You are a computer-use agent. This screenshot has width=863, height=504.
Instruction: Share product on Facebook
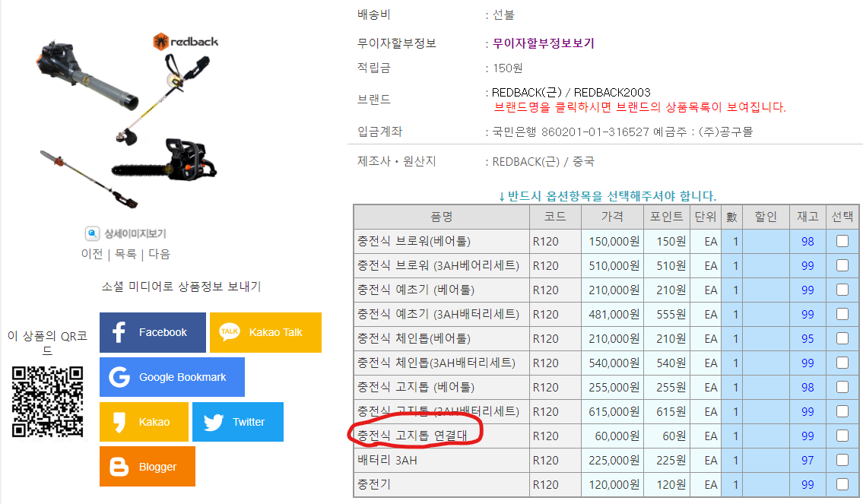point(152,332)
